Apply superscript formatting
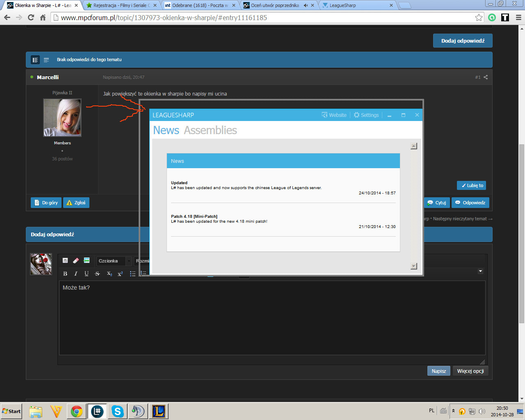The height and width of the screenshot is (420, 525). (120, 274)
